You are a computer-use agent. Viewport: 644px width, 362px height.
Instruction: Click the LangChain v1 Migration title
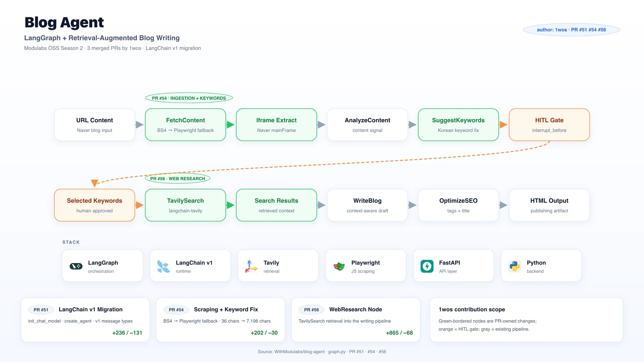coord(91,309)
